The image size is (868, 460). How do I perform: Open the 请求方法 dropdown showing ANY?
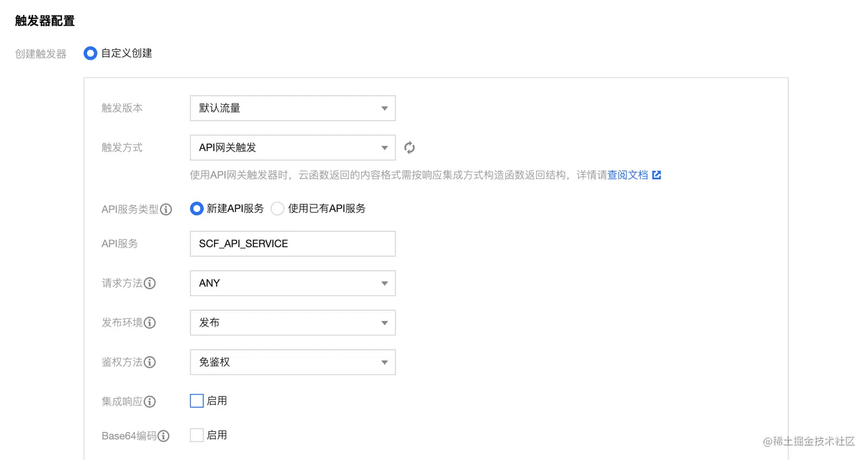point(293,283)
